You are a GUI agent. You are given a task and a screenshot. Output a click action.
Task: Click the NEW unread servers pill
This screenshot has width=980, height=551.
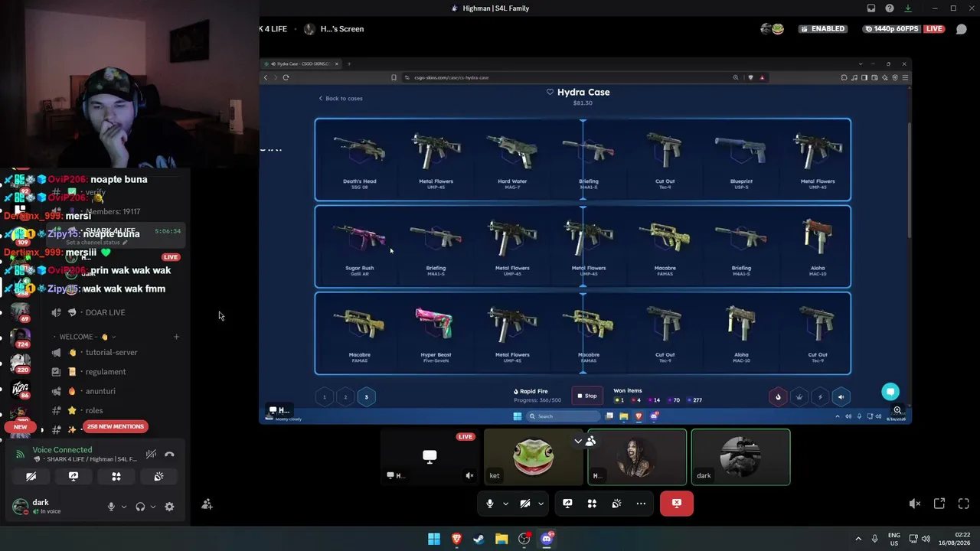coord(21,426)
